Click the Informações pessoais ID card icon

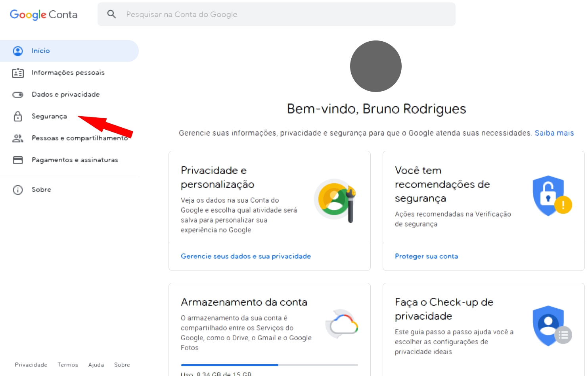[x=18, y=73]
